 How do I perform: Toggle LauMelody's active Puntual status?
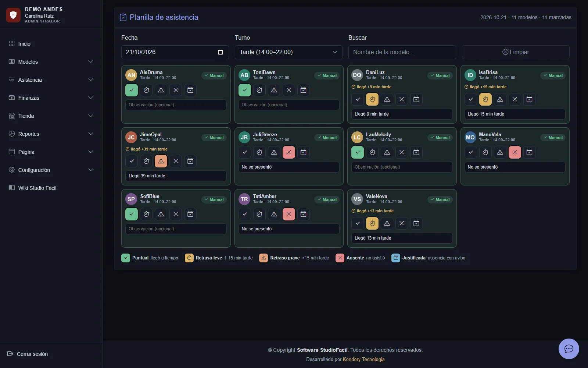pyautogui.click(x=358, y=152)
